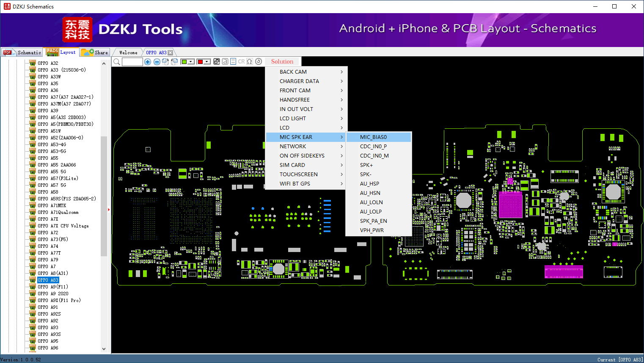Click the blue stacked-lines icon in the toolbar
The image size is (644, 363).
point(233,62)
